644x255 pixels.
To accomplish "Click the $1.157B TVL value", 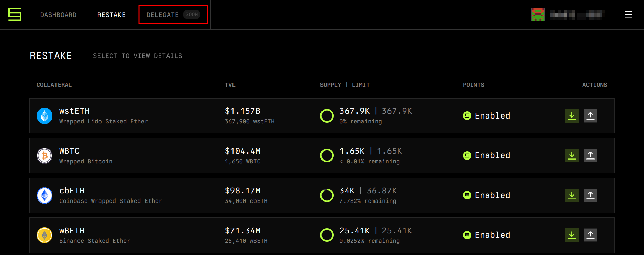I will 243,111.
